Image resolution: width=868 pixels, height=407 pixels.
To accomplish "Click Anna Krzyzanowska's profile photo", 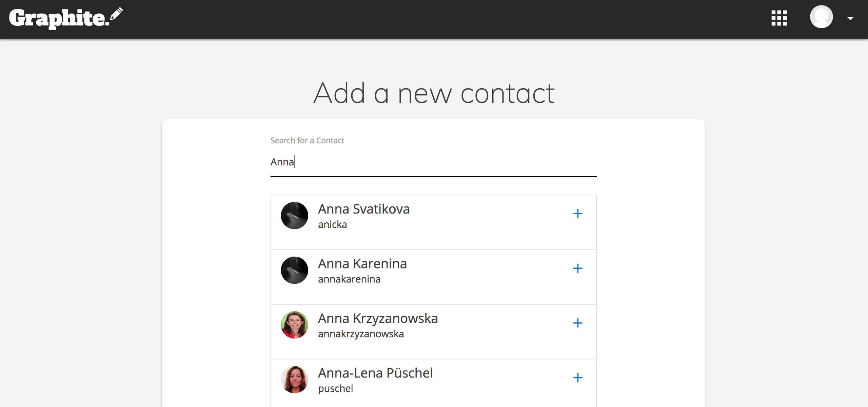I will point(294,325).
